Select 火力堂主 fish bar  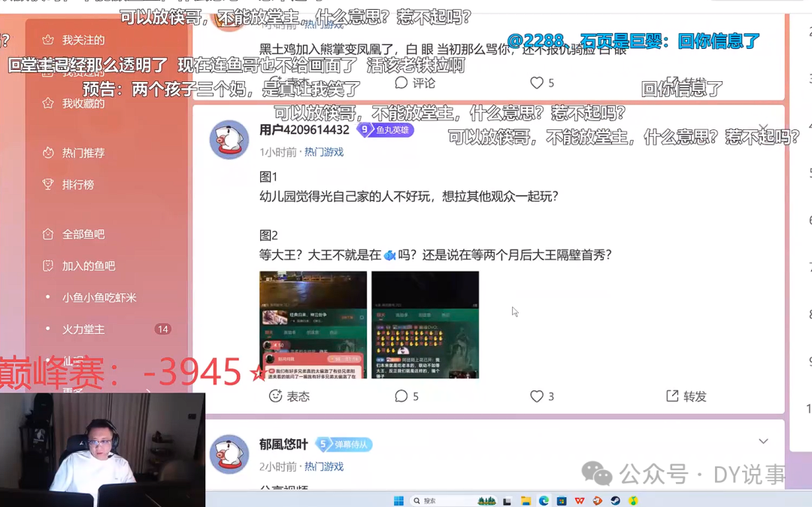coord(83,329)
